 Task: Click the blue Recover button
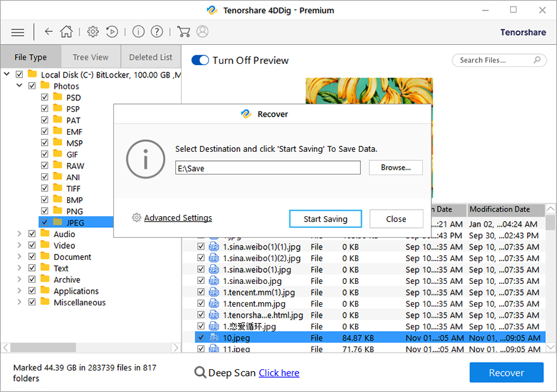click(506, 372)
